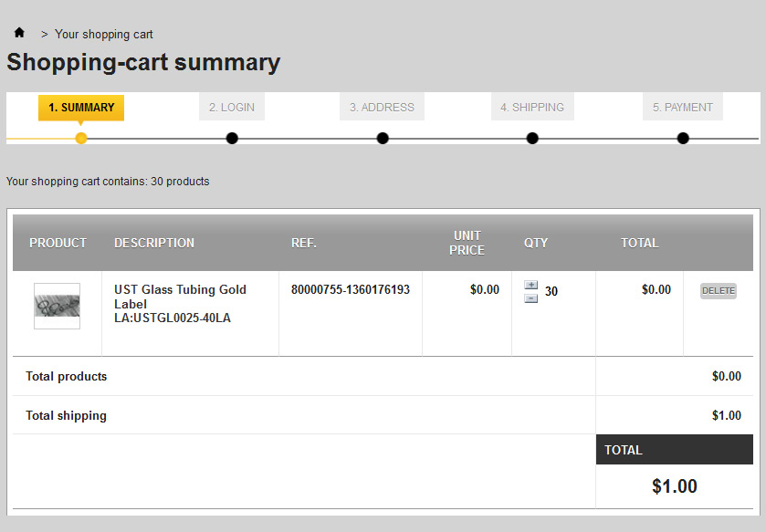Click the home icon in breadcrumb
The width and height of the screenshot is (766, 532).
coord(19,33)
